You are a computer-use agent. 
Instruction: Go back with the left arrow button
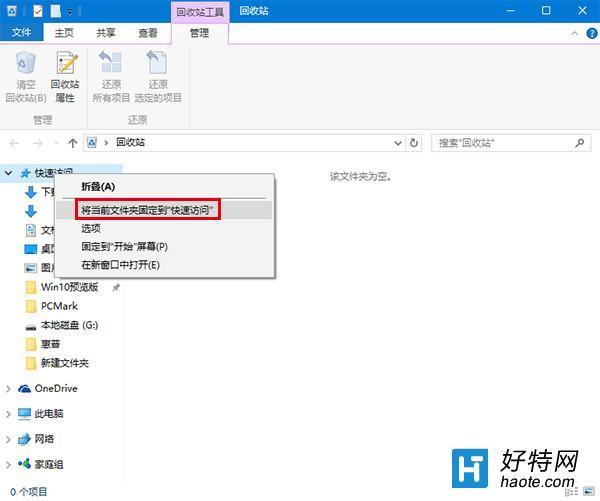pos(15,144)
